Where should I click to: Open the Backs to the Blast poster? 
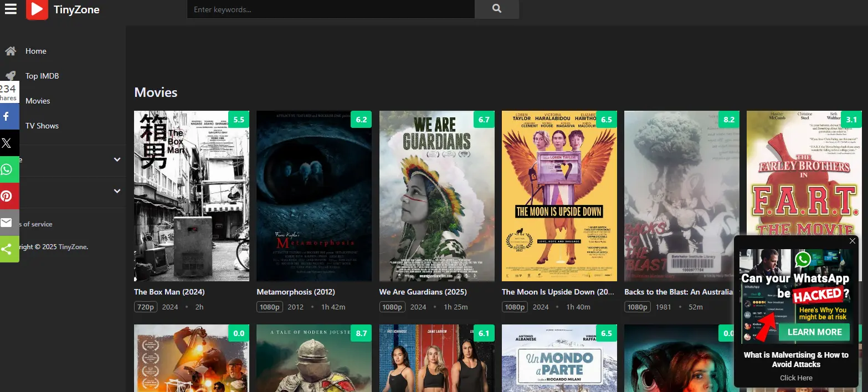click(682, 196)
